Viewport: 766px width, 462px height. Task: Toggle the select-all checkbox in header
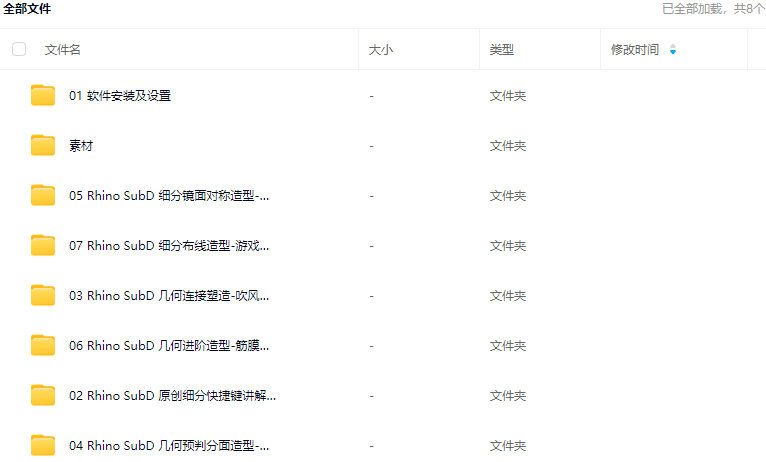click(x=19, y=49)
